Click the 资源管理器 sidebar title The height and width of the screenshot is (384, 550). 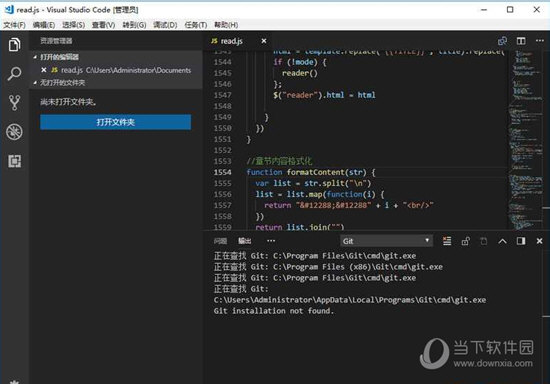point(56,41)
